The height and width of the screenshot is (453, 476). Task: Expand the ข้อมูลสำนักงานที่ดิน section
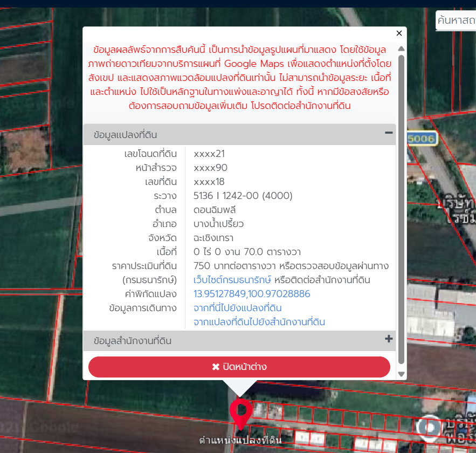pyautogui.click(x=389, y=339)
